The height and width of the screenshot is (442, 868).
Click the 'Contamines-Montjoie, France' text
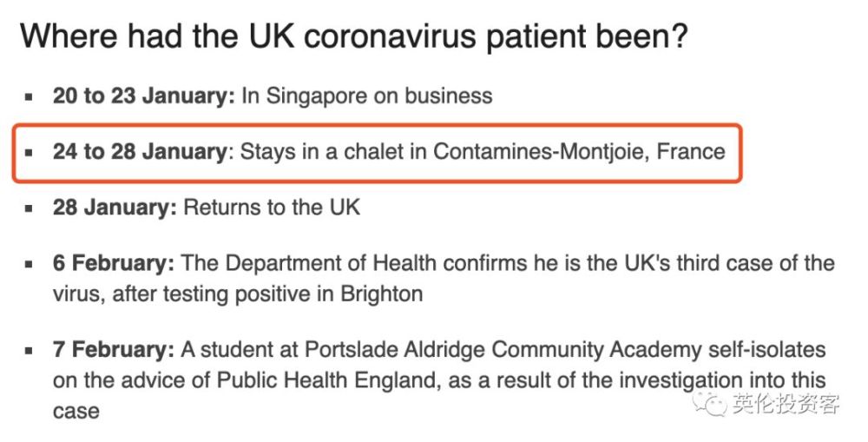(x=579, y=151)
